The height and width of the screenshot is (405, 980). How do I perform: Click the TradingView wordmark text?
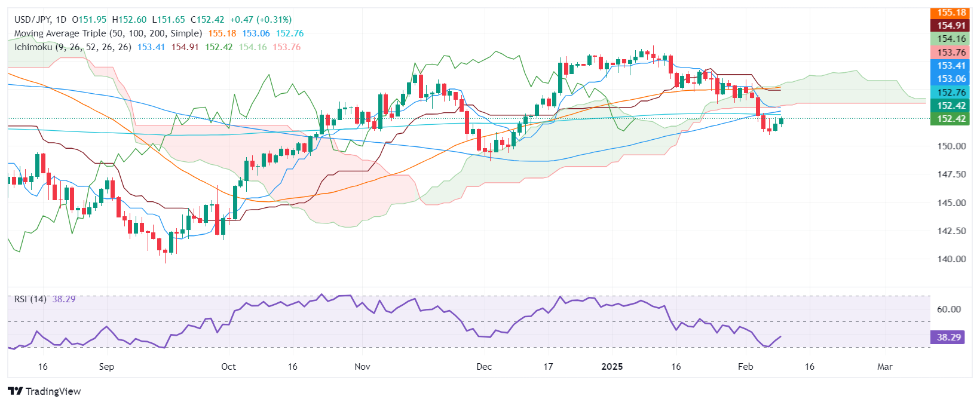pyautogui.click(x=53, y=391)
